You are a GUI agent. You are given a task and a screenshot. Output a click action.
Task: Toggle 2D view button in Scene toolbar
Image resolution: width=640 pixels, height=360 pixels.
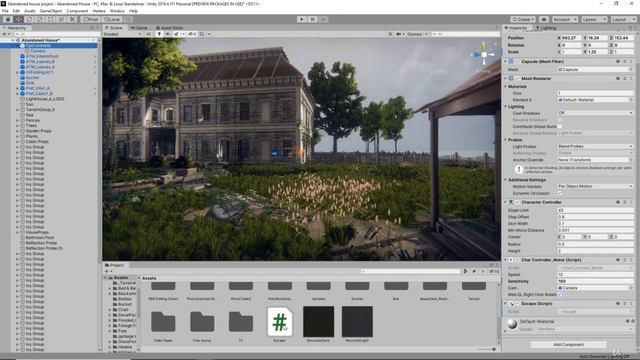[x=149, y=34]
